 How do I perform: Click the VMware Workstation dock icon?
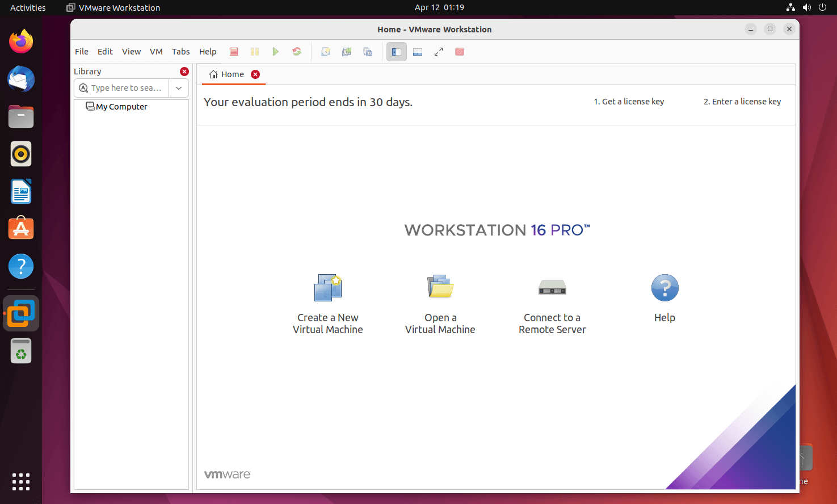point(21,313)
